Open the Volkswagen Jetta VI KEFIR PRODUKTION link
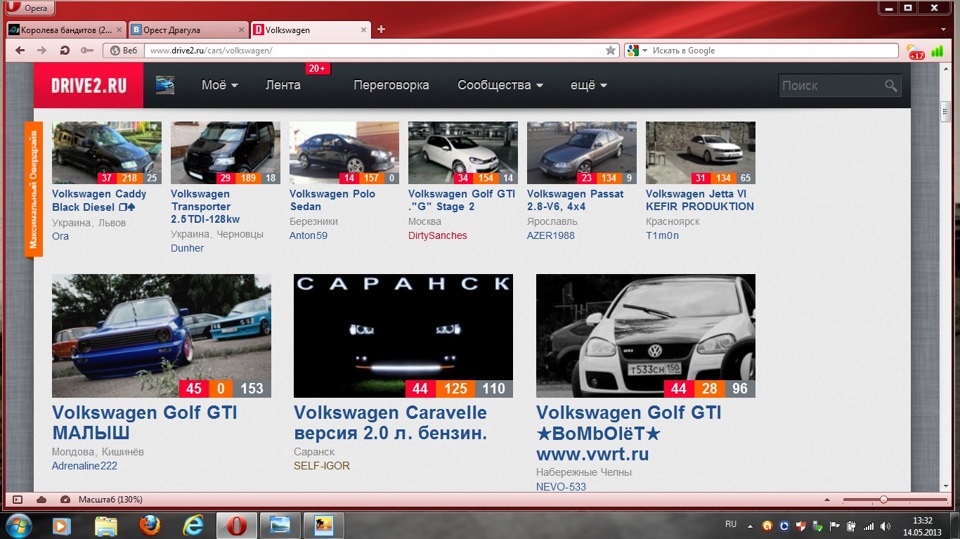The height and width of the screenshot is (539, 960). pos(700,200)
